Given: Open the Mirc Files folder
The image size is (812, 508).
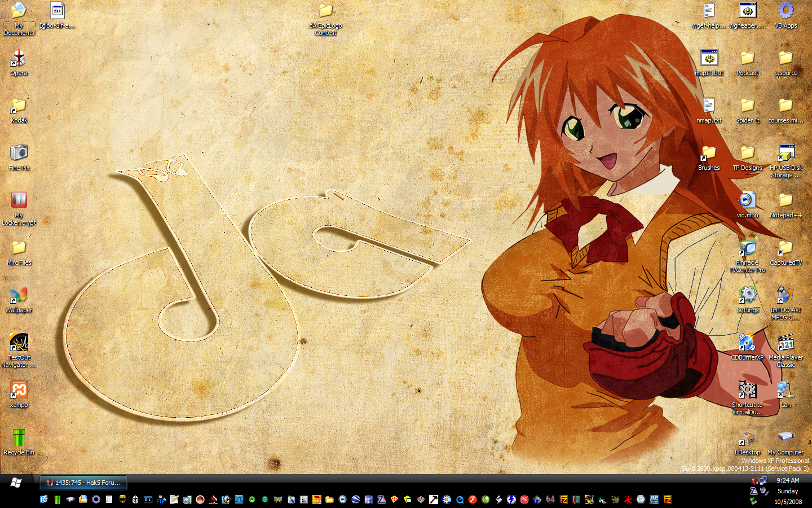Looking at the screenshot, I should pos(19,252).
